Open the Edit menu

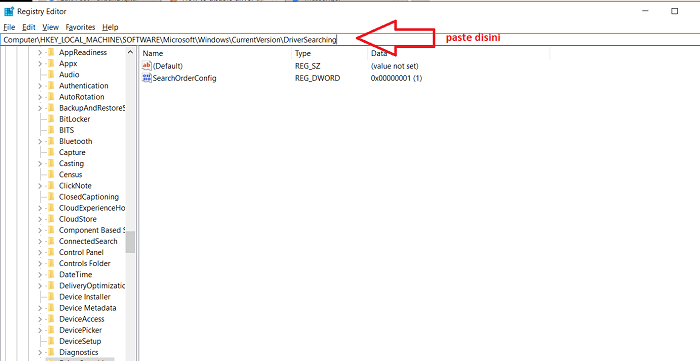coord(29,27)
